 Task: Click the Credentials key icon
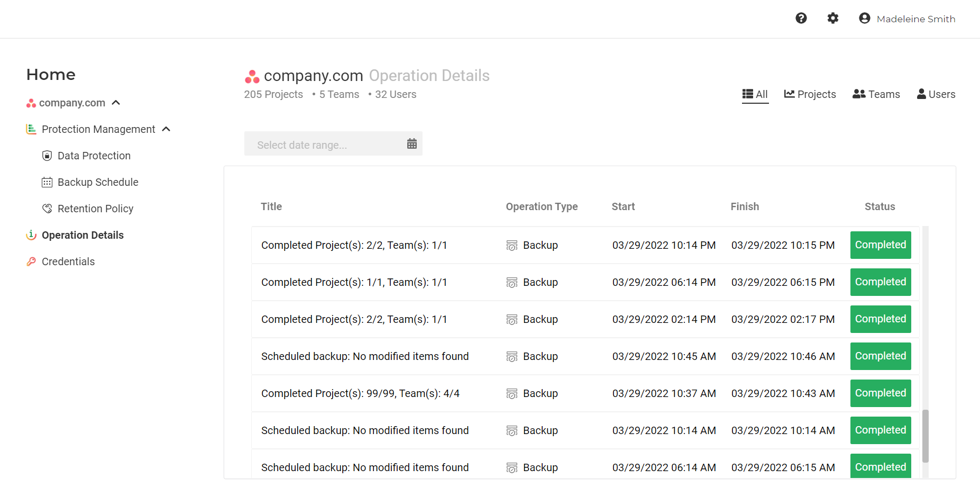(31, 261)
